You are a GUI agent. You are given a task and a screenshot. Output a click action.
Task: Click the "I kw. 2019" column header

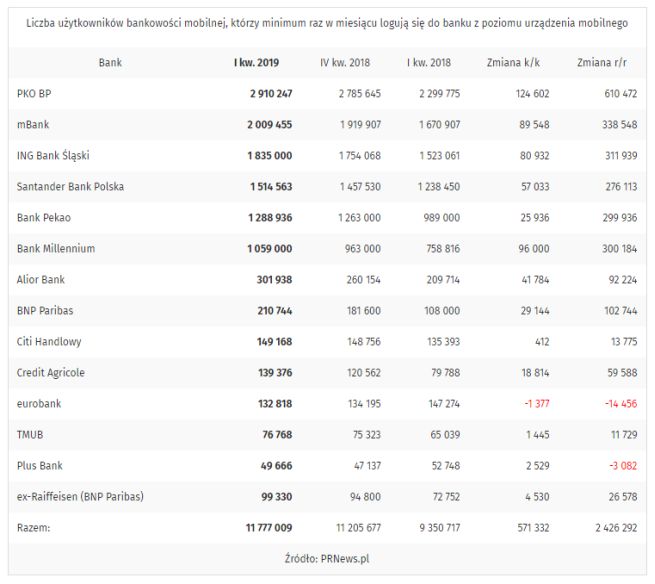256,62
